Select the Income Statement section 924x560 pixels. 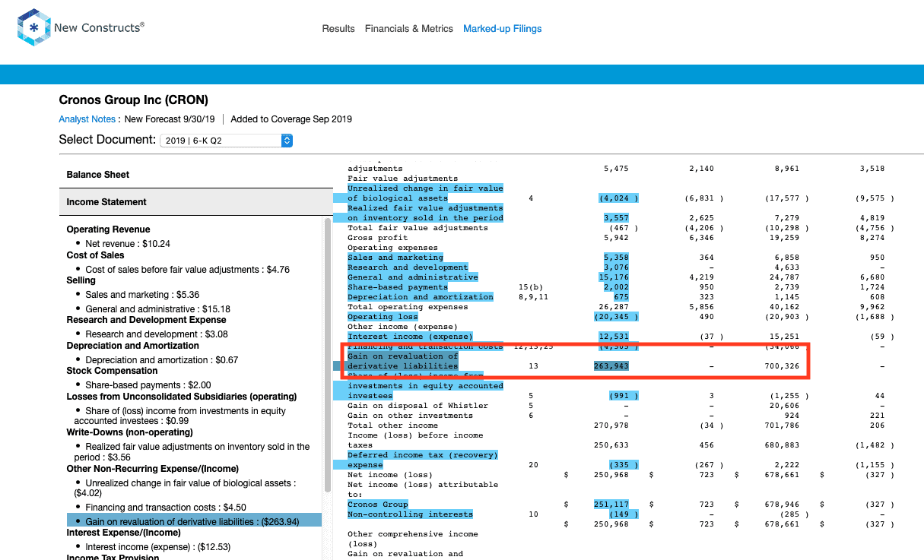196,202
